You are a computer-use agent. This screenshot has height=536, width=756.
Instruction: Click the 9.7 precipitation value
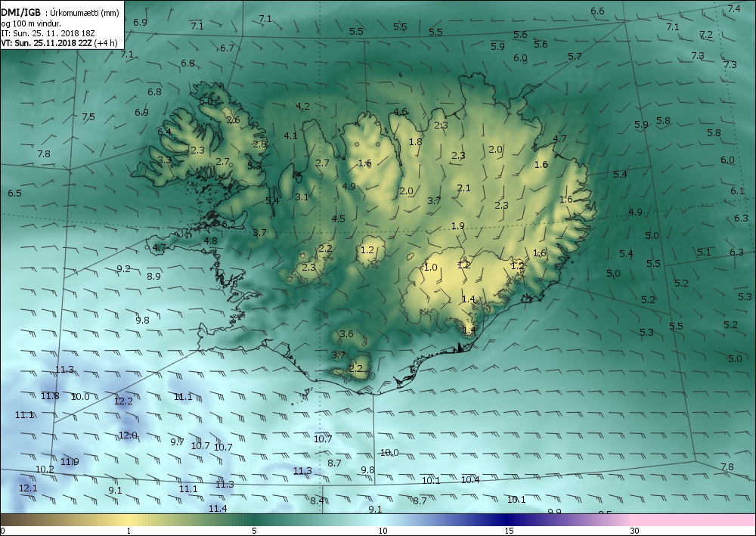(x=177, y=442)
